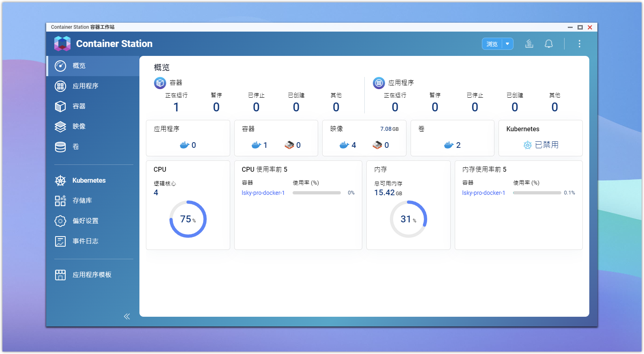The width and height of the screenshot is (644, 354).
Task: Click the Kubernetes 已禁用 status card
Action: (541, 138)
